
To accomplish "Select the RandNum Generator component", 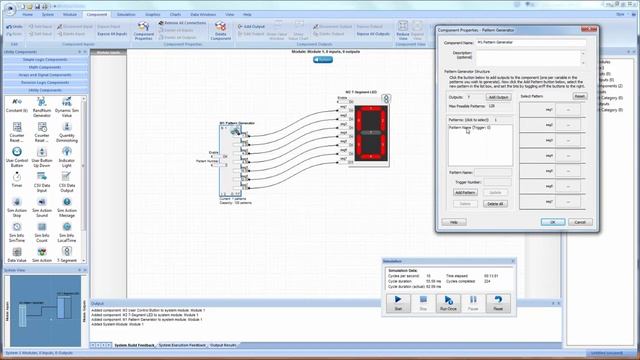I will pyautogui.click(x=42, y=107).
